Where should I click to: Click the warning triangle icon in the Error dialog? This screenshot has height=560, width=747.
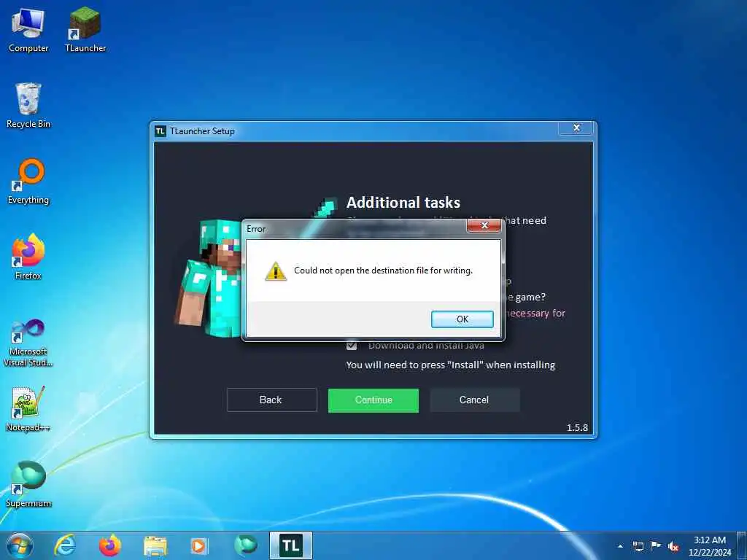coord(276,271)
